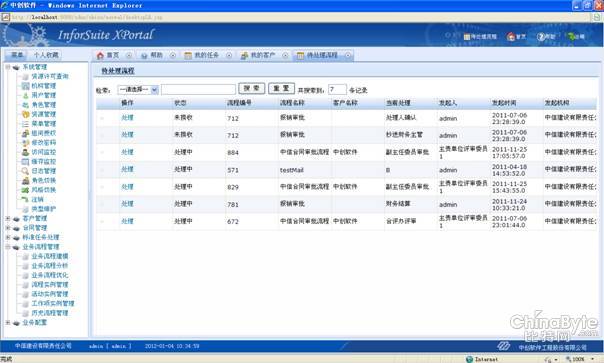Select the row checkbox for process 884
Screen dimensions: 604x363
(x=102, y=153)
